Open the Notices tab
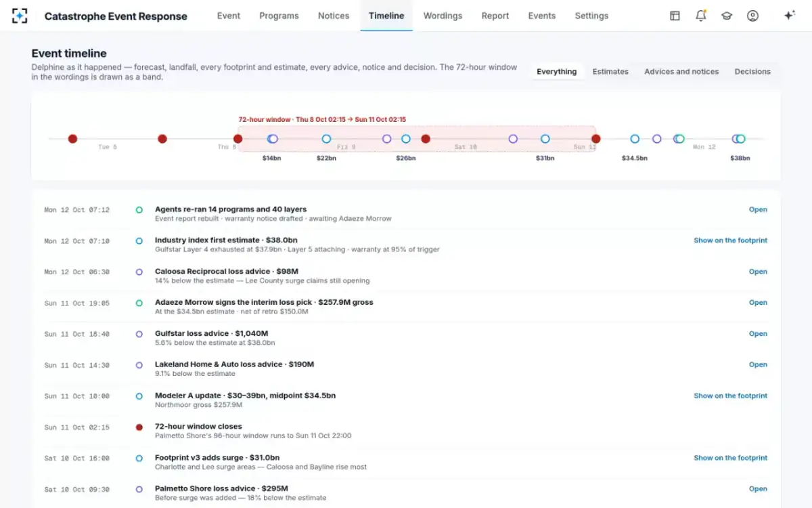Screen dimensions: 812x508 click(x=334, y=16)
